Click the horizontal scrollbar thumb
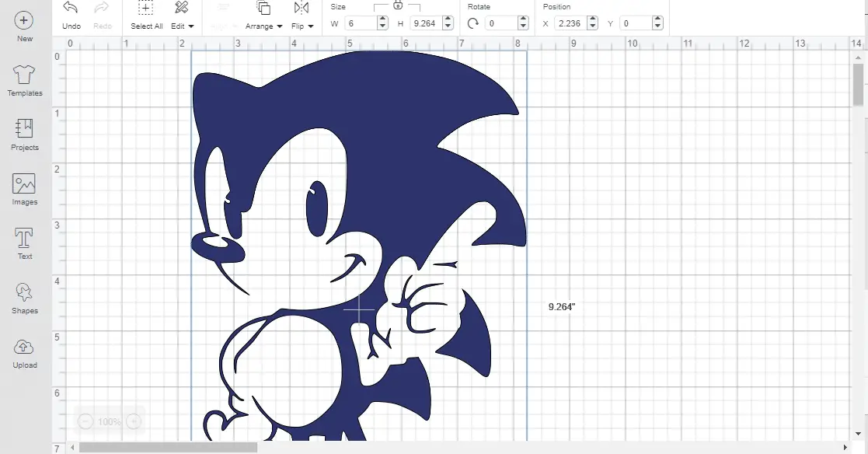868x454 pixels. [169, 447]
